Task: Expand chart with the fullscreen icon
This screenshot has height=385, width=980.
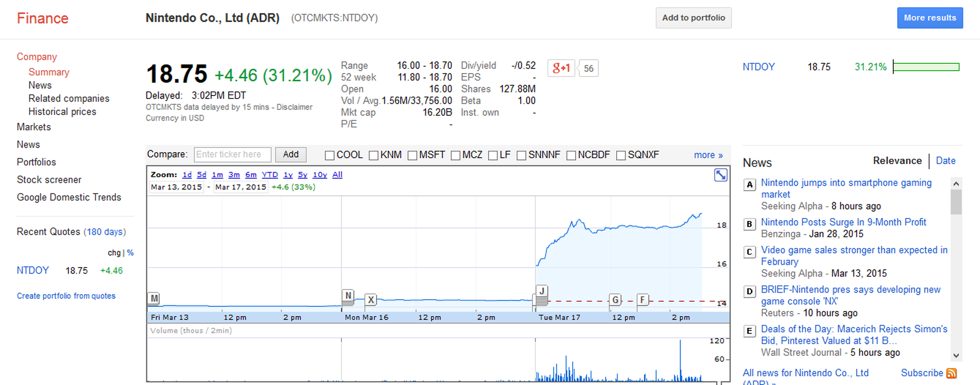Action: click(x=720, y=175)
